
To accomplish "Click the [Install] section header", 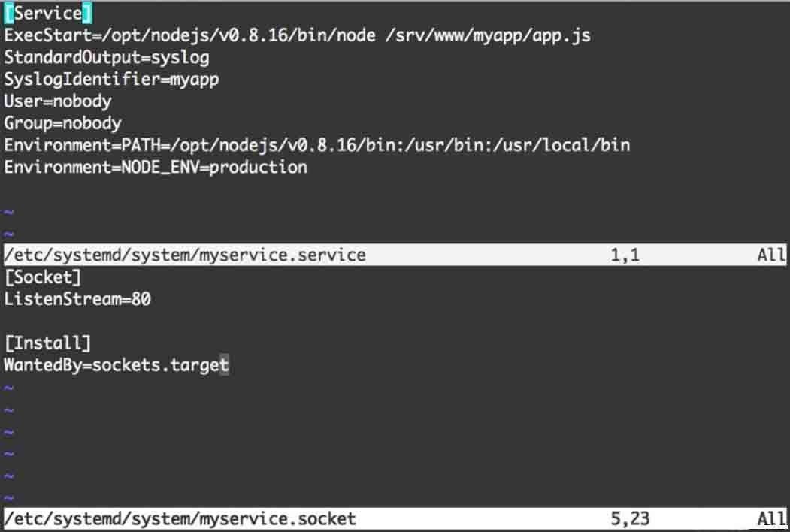I will click(x=47, y=343).
